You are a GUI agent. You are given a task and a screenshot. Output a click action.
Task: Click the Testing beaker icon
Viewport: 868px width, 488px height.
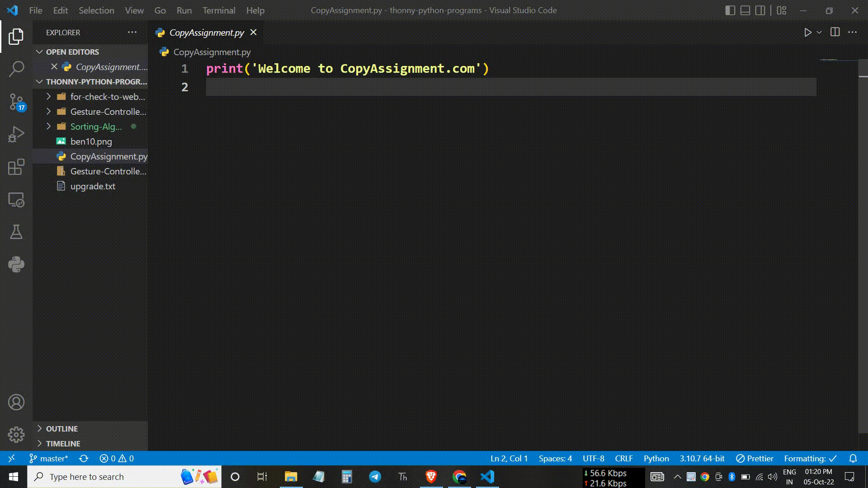point(15,232)
